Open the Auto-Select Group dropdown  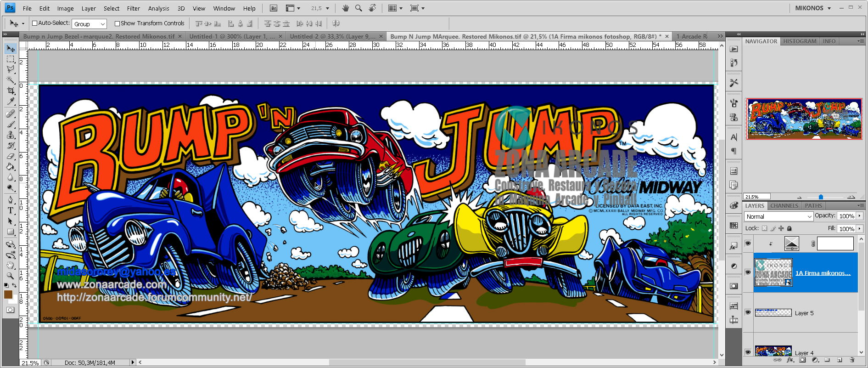pyautogui.click(x=90, y=24)
